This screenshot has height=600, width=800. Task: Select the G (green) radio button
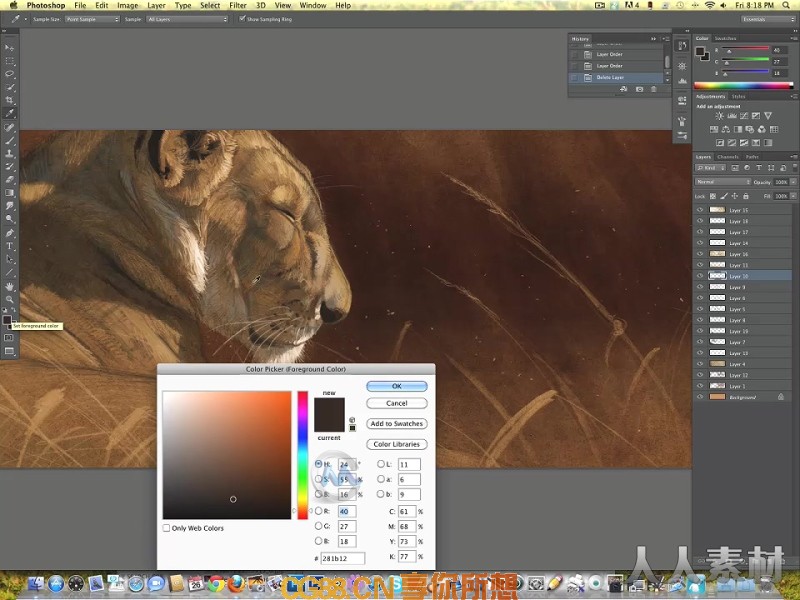pos(318,526)
